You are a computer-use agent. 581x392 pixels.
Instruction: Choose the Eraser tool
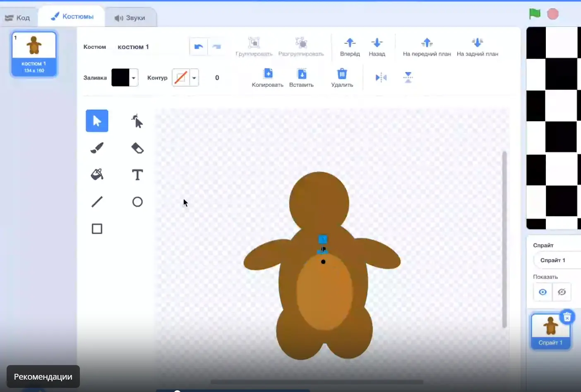(137, 148)
